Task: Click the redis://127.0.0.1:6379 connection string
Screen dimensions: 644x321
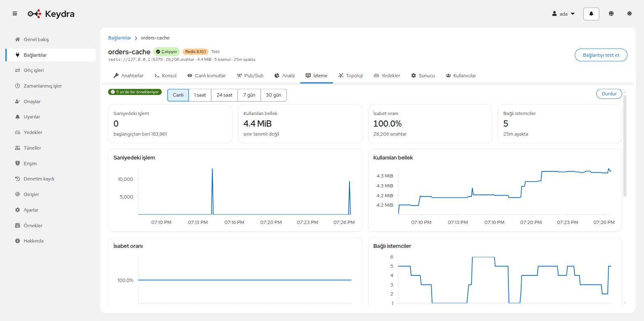Action: pos(136,60)
